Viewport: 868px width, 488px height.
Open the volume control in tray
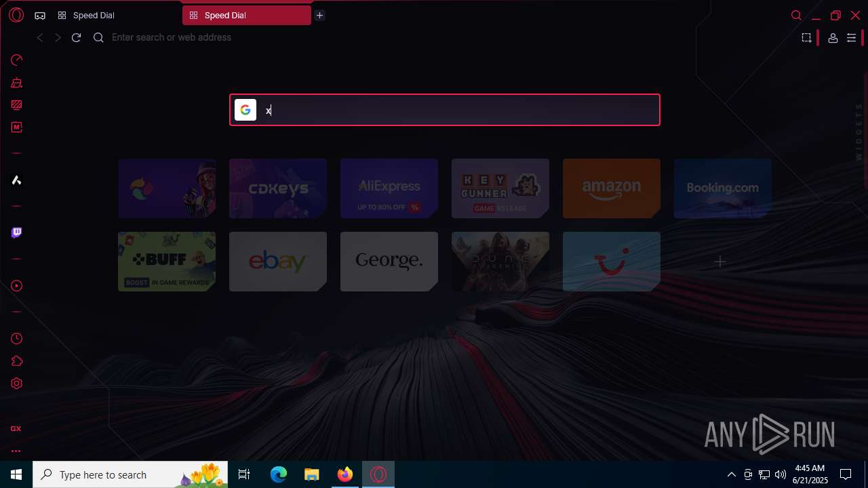[x=780, y=474]
